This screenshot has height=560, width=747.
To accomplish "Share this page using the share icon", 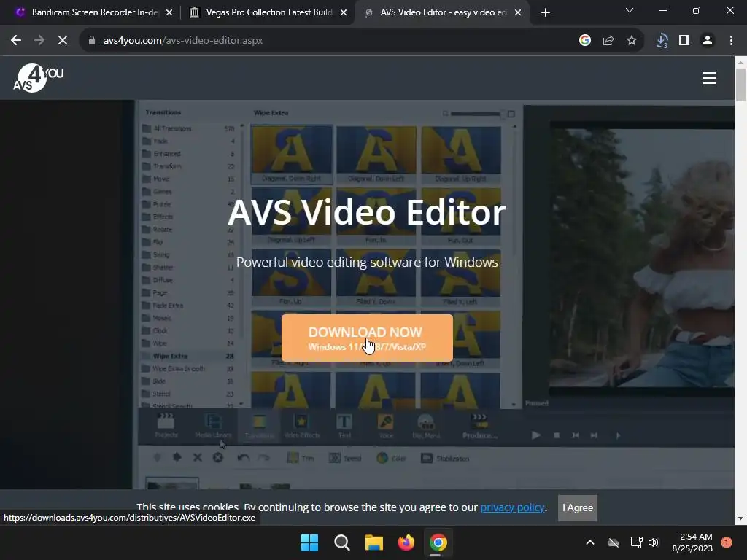I will tap(608, 41).
